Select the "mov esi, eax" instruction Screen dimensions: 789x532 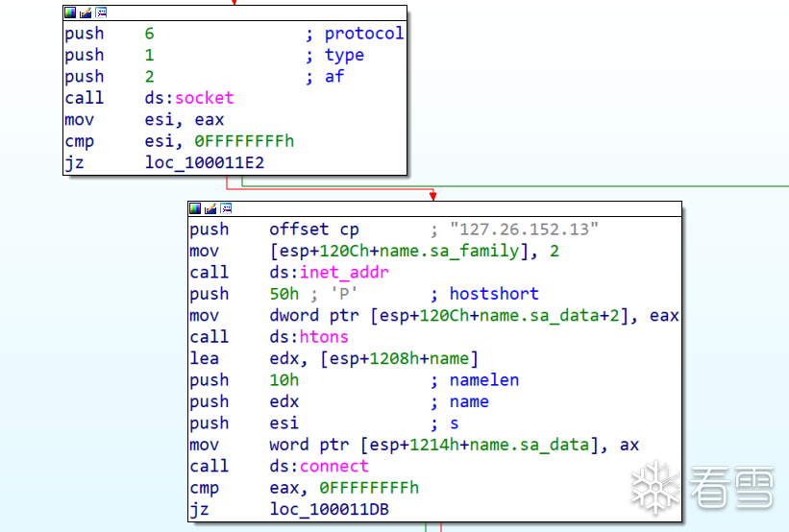click(144, 119)
